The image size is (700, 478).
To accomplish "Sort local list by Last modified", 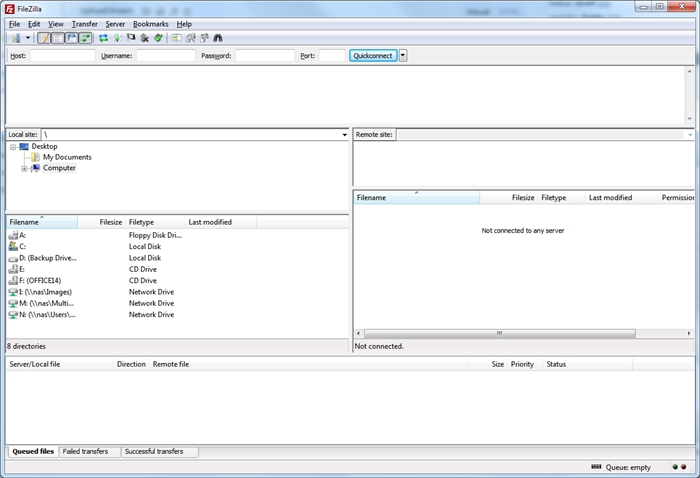I will point(221,222).
